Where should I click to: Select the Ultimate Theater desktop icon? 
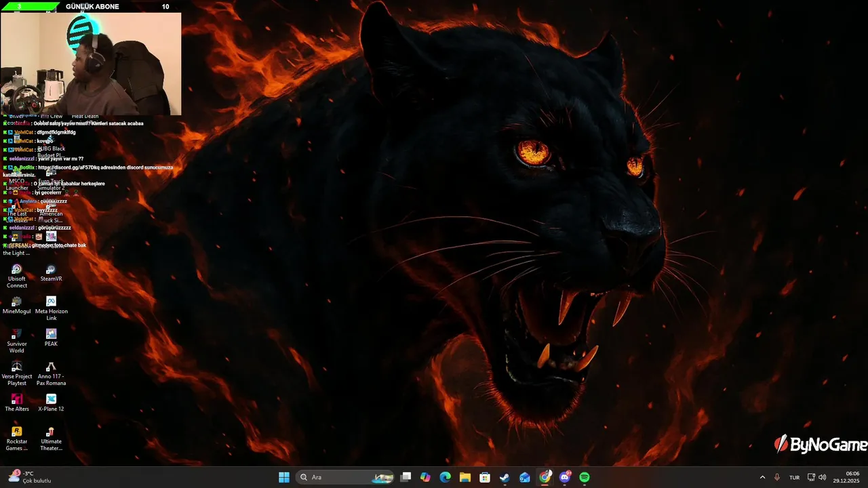51,439
